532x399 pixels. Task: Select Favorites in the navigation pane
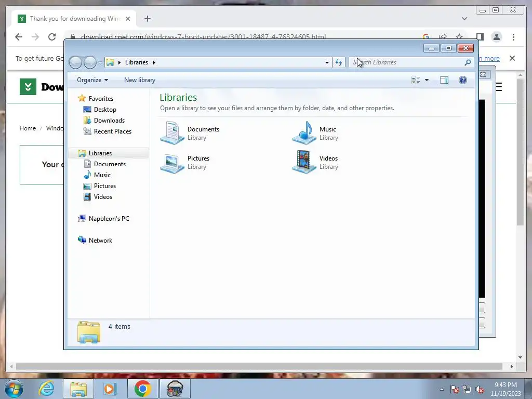[x=101, y=98]
